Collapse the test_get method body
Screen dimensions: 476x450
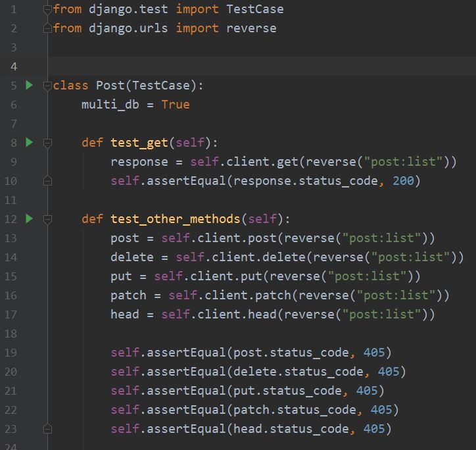pyautogui.click(x=47, y=143)
